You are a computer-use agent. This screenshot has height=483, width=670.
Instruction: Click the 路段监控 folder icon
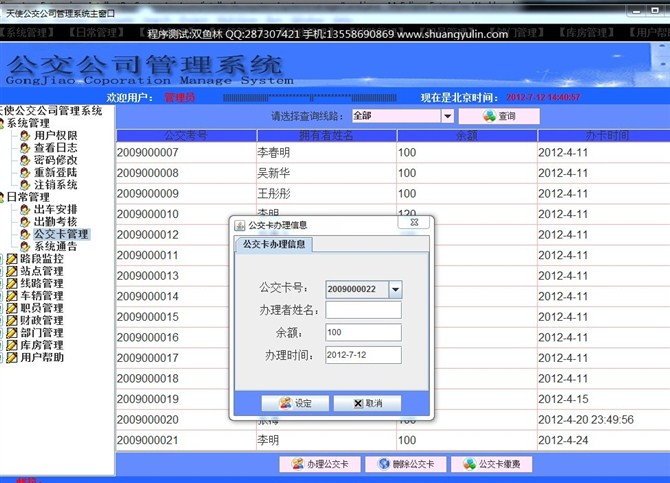tap(12, 259)
